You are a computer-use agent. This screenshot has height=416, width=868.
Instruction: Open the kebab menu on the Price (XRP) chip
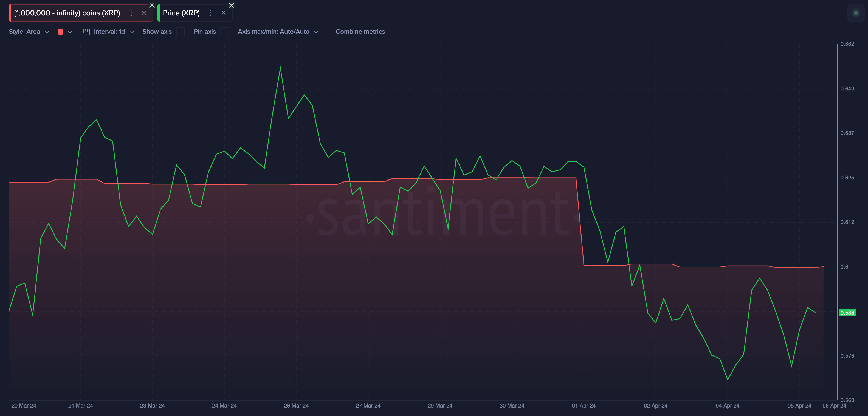click(x=211, y=13)
